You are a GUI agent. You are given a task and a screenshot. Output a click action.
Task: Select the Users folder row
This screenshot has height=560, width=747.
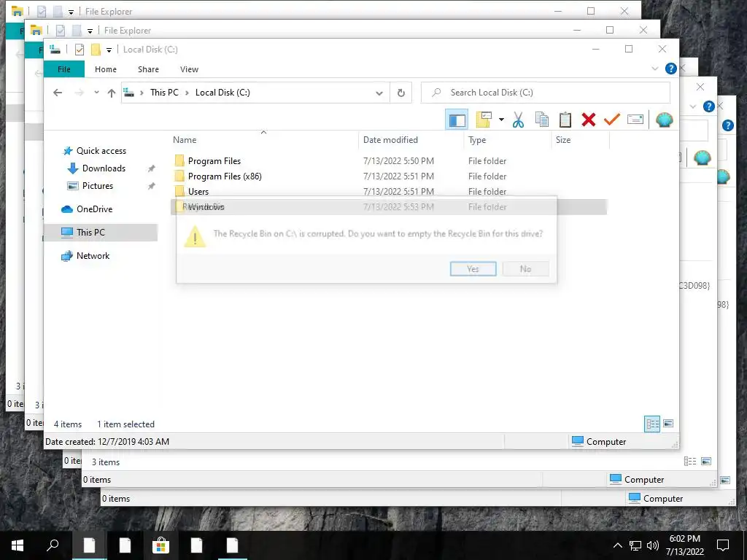tap(388, 192)
